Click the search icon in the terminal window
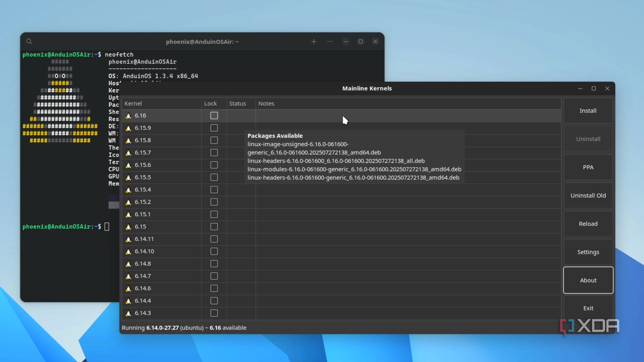 coord(29,41)
